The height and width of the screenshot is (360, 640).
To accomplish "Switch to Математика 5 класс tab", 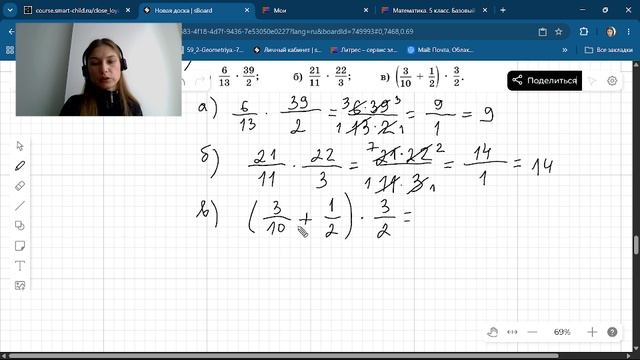I will tap(434, 10).
